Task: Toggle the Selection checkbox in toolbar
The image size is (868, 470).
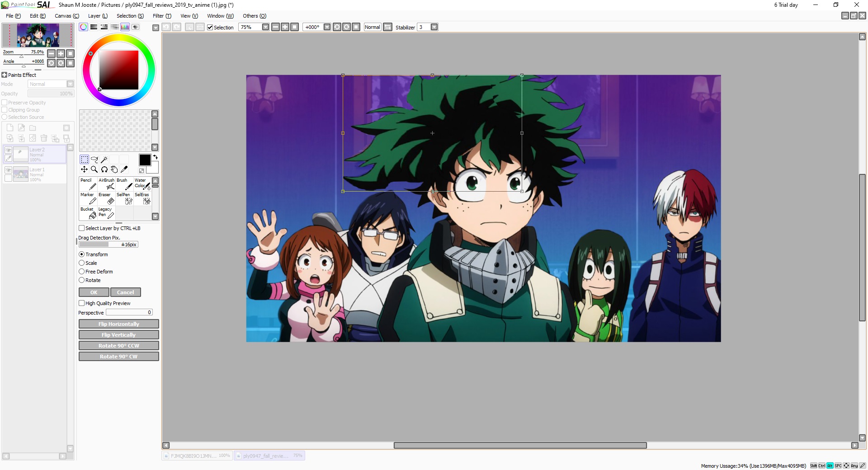Action: click(x=210, y=27)
